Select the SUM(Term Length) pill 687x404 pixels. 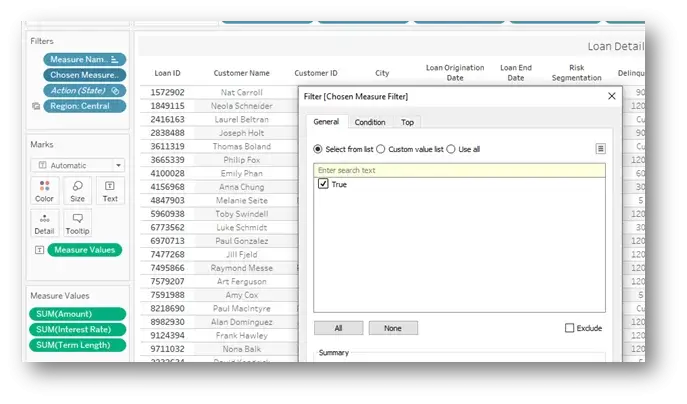click(x=78, y=345)
